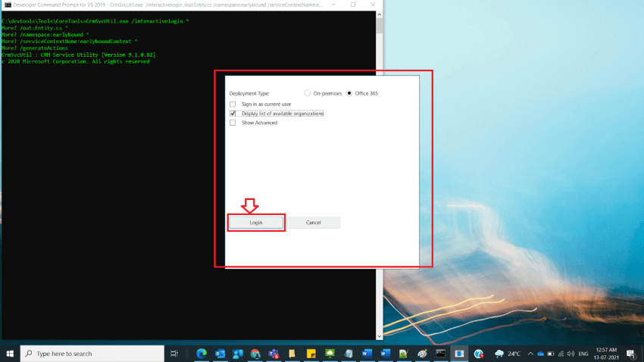Click the Command Prompt window system icon
Viewport: 644px width, 362px height.
(x=8, y=5)
